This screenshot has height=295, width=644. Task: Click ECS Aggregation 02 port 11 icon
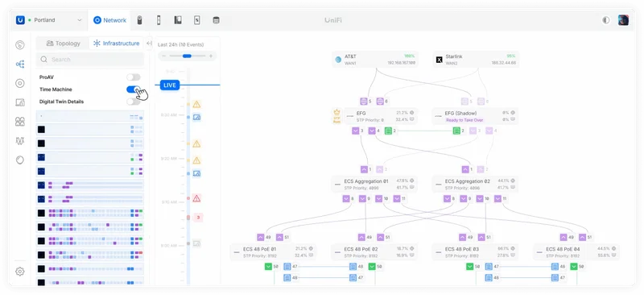coord(497,199)
